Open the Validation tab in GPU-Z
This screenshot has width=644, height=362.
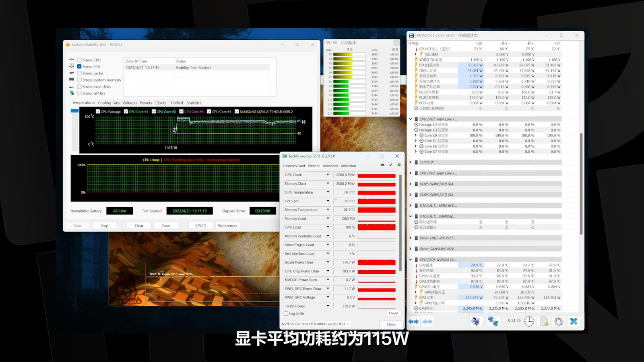point(349,166)
